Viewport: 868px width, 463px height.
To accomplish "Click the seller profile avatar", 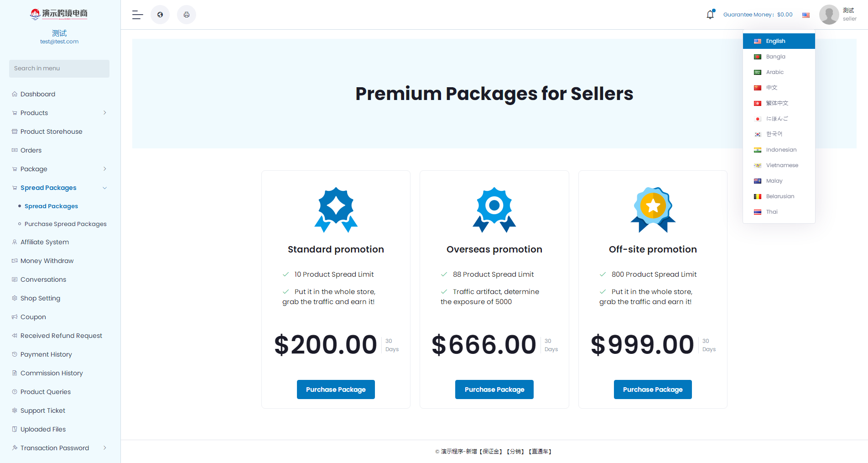I will (829, 15).
